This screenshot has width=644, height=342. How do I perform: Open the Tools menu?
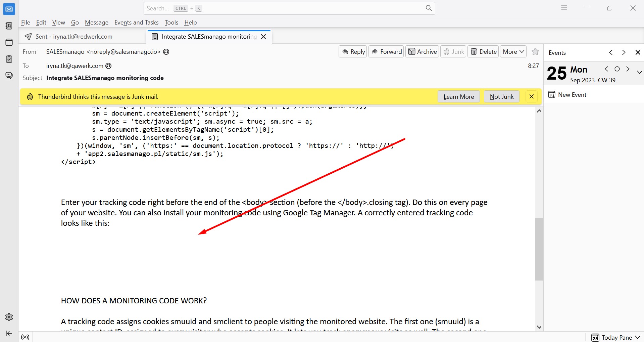click(x=171, y=23)
